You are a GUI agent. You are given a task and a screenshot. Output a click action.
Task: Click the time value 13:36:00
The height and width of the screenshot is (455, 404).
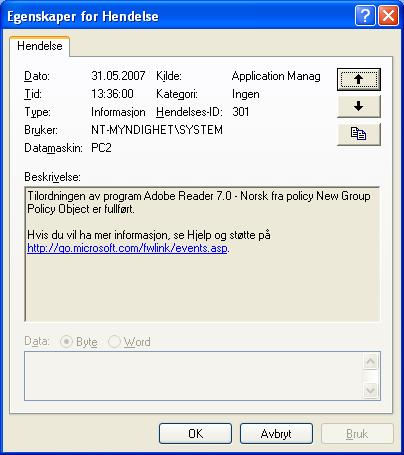click(x=112, y=94)
